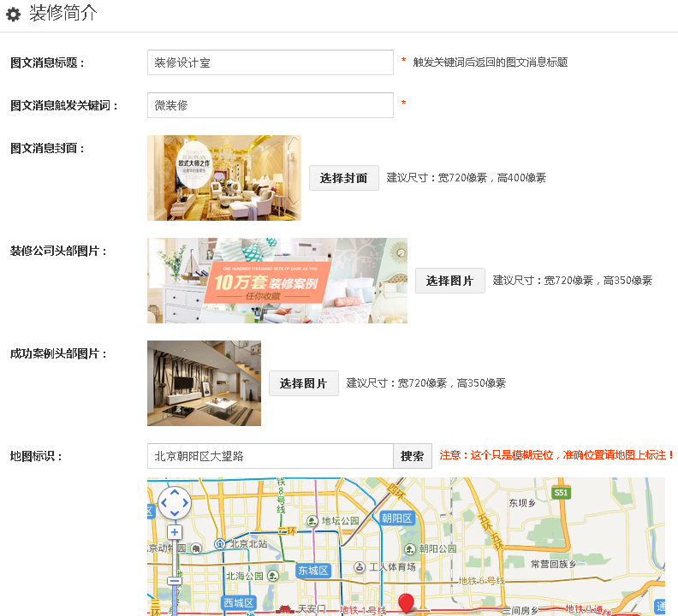Zoom in with the map plus button

pos(175,532)
